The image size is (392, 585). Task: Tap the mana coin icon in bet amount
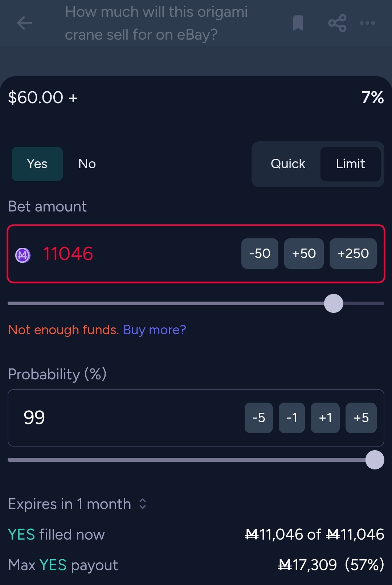coord(23,255)
